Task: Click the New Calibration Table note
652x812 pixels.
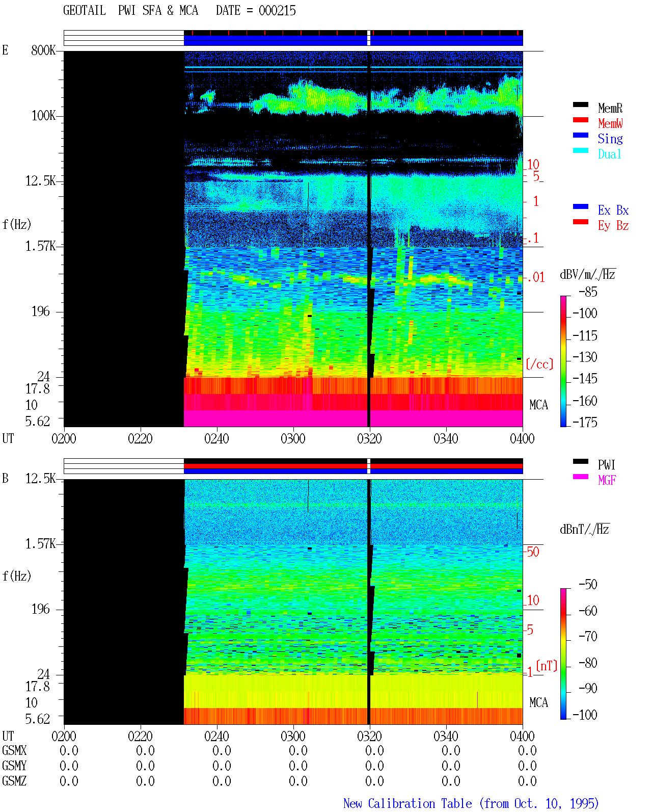Action: pyautogui.click(x=471, y=803)
